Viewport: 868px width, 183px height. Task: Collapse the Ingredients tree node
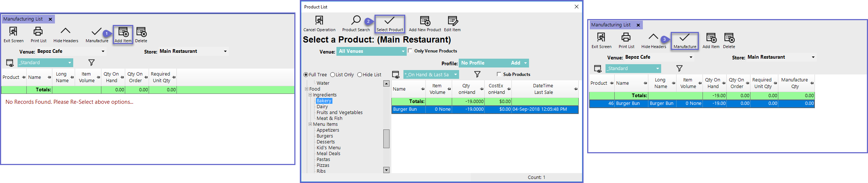pyautogui.click(x=310, y=95)
